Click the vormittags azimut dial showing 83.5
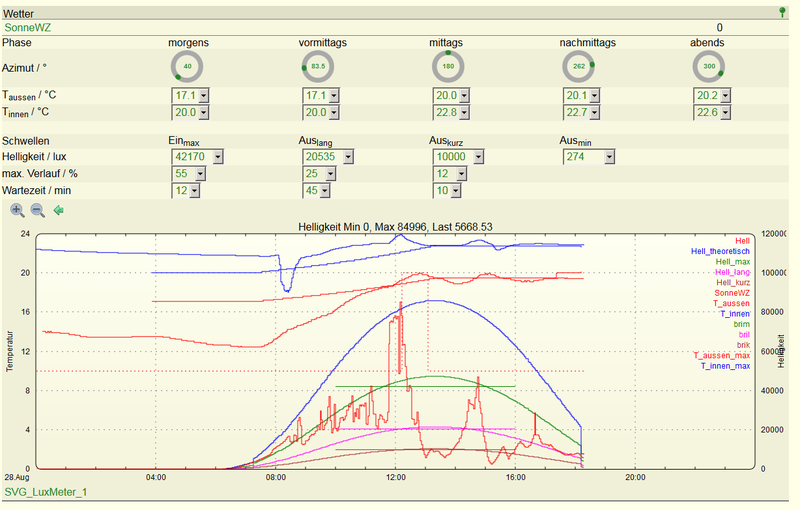Image resolution: width=800 pixels, height=510 pixels. (318, 66)
